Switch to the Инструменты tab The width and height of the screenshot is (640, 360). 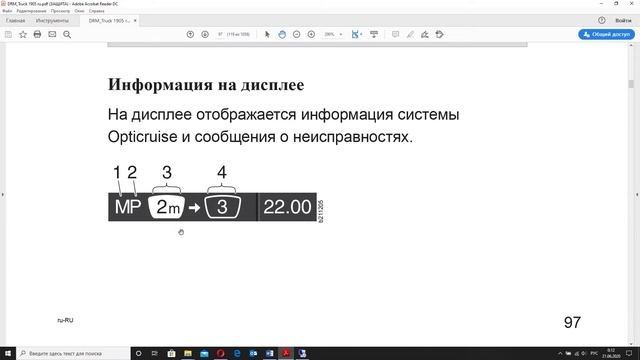tap(52, 20)
